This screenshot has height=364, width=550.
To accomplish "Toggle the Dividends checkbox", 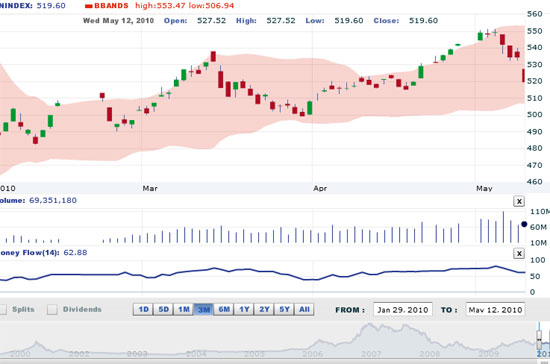I will point(52,309).
